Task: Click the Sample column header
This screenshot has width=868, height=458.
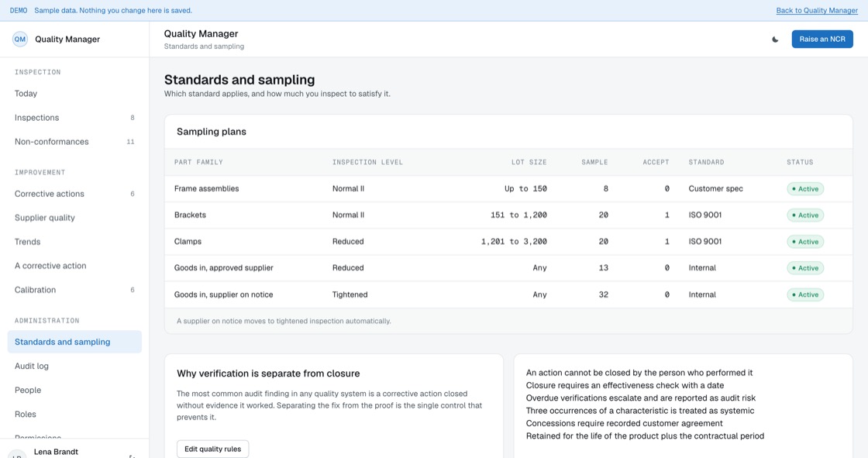Action: tap(594, 162)
